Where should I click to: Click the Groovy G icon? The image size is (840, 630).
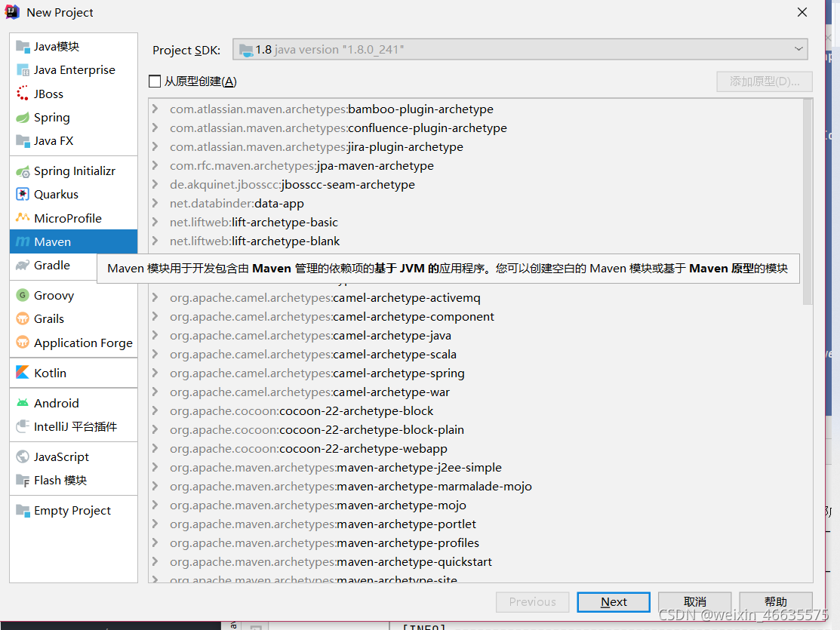[23, 295]
